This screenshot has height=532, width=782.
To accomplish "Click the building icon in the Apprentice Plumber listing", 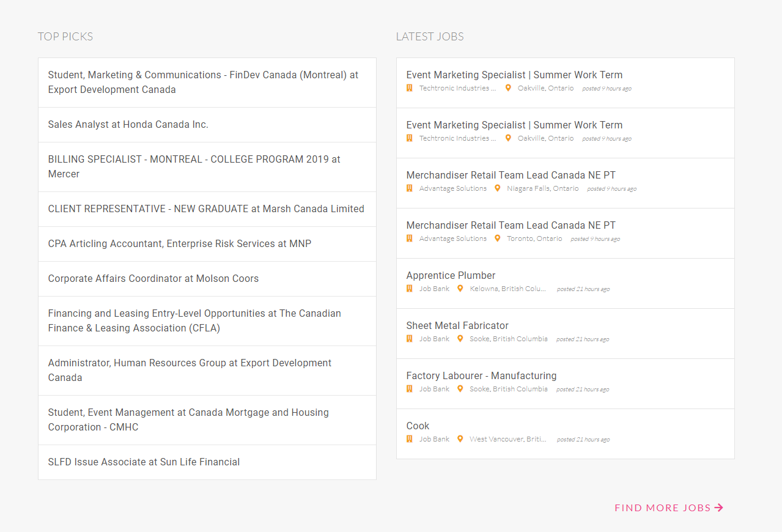I will pyautogui.click(x=410, y=289).
